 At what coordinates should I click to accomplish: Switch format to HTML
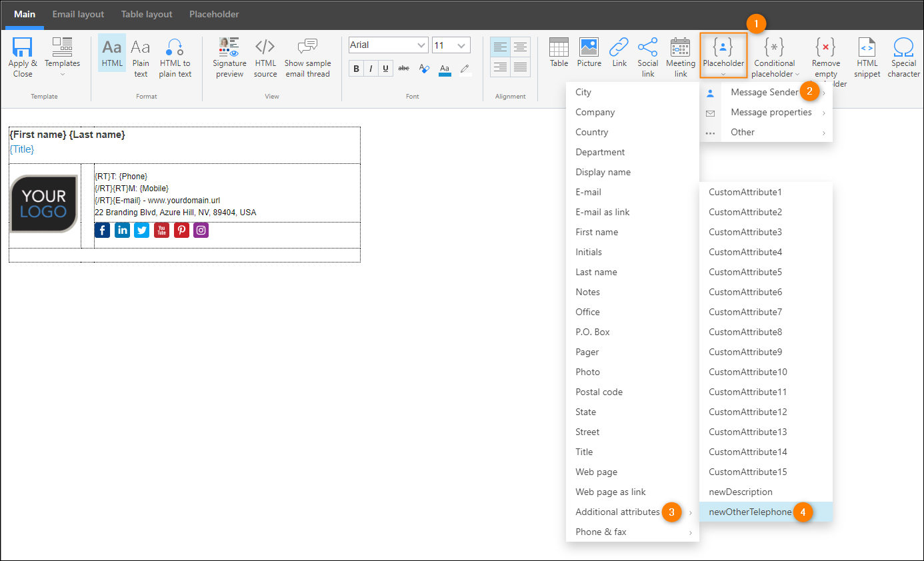[112, 53]
